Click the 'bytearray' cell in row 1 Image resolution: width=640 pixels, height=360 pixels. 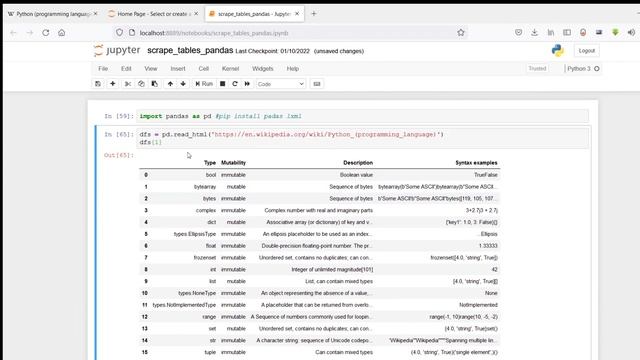coord(205,187)
